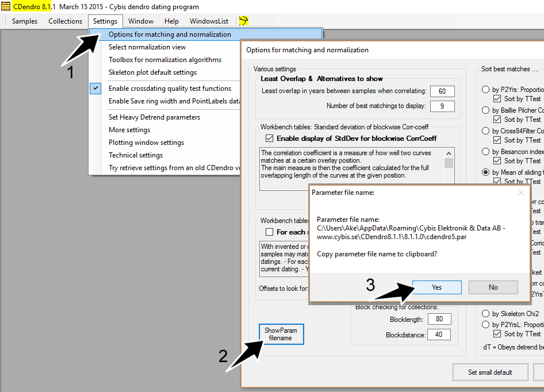544x392 pixels.
Task: Open the Help menu
Action: pyautogui.click(x=171, y=21)
